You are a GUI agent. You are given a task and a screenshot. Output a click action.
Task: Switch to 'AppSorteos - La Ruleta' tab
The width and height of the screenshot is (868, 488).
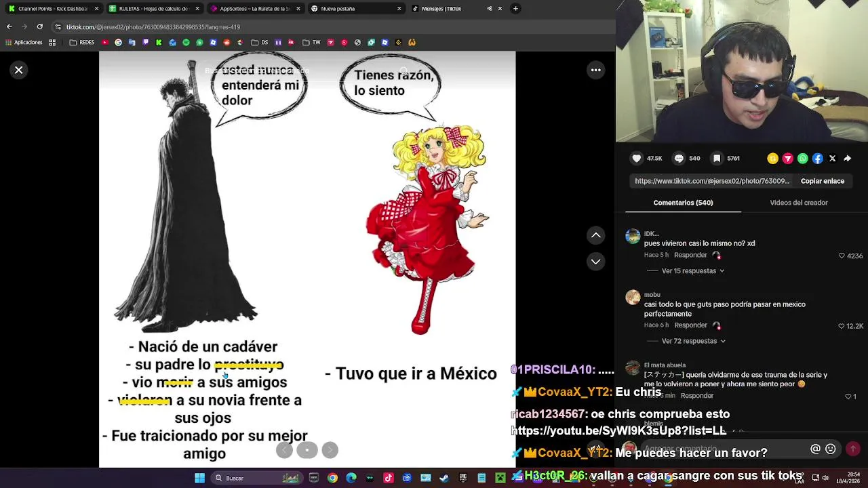point(254,9)
